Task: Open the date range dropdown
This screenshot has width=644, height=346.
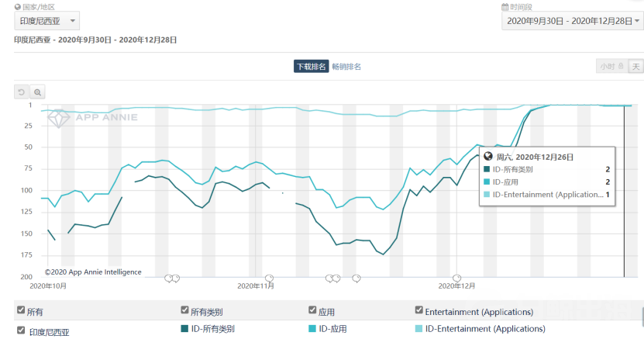Action: 572,21
